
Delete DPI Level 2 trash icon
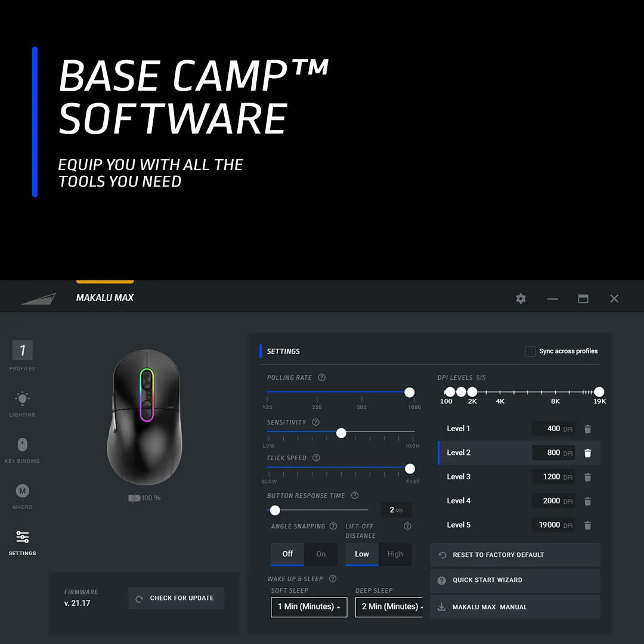click(x=588, y=453)
